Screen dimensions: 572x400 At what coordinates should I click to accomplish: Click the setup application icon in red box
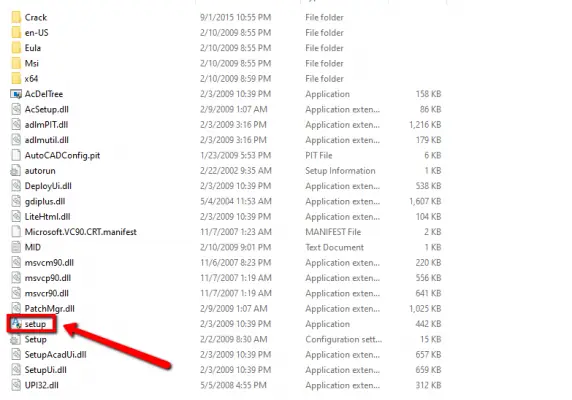point(16,323)
